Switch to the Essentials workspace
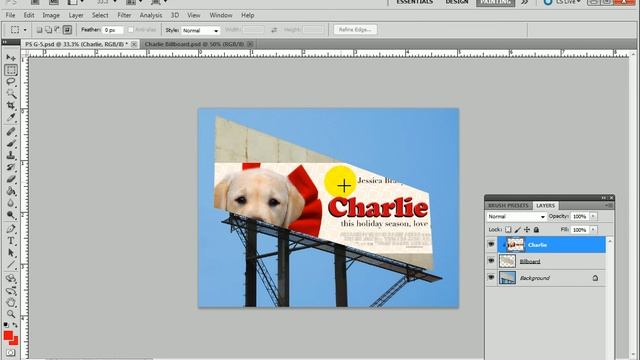 (414, 2)
